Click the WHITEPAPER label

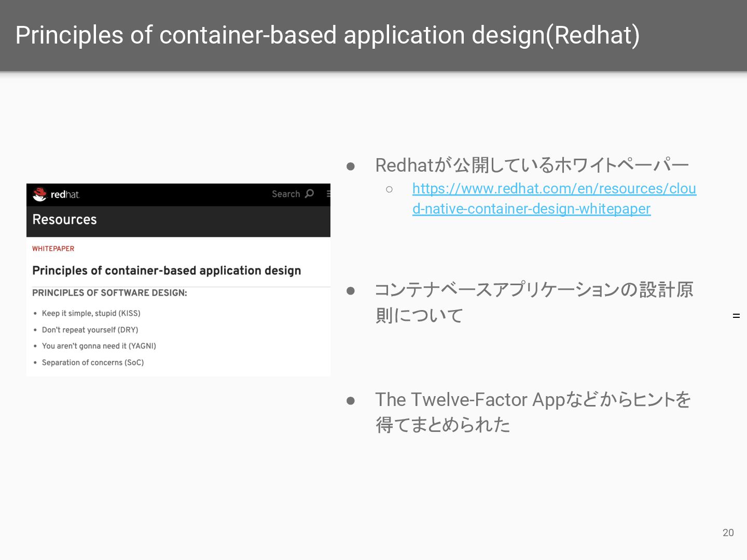[53, 249]
